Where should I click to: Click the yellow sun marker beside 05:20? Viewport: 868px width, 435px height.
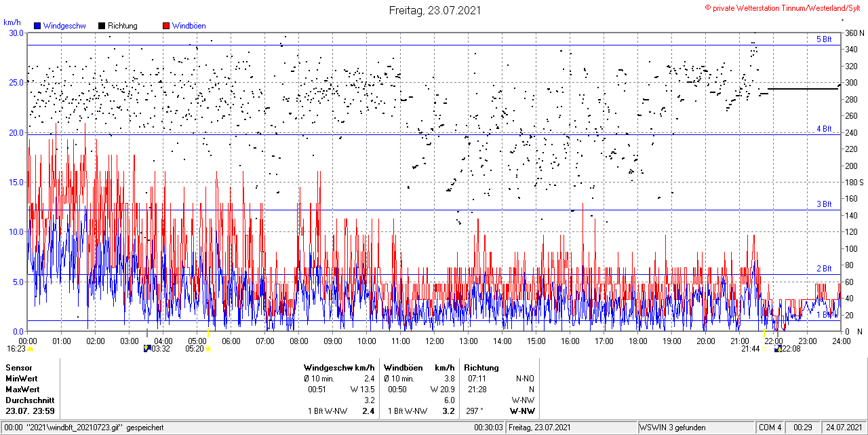[x=208, y=349]
